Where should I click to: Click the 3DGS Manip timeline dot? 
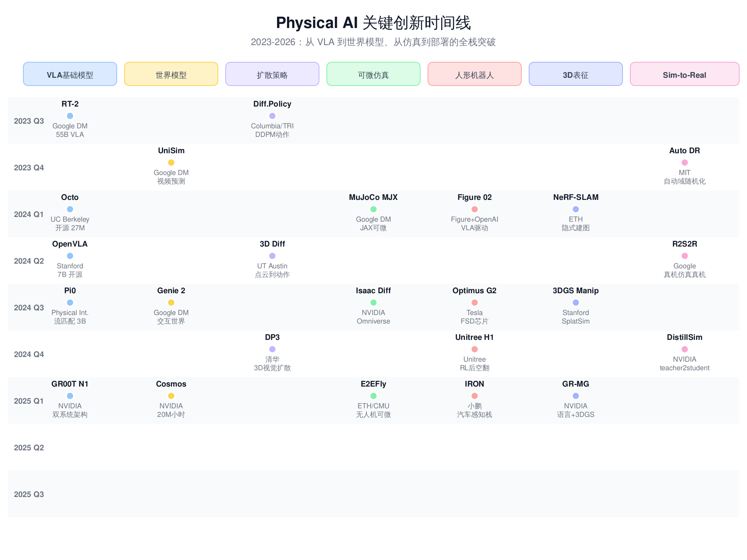[x=576, y=303]
